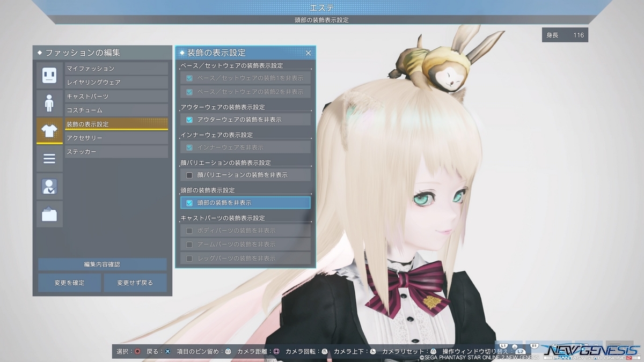
Task: Toggle アウターウェアの装飾を非表示 checkbox
Action: (189, 120)
